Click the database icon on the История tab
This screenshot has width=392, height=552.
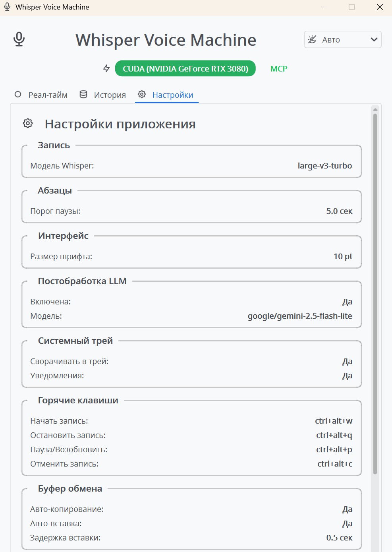83,95
